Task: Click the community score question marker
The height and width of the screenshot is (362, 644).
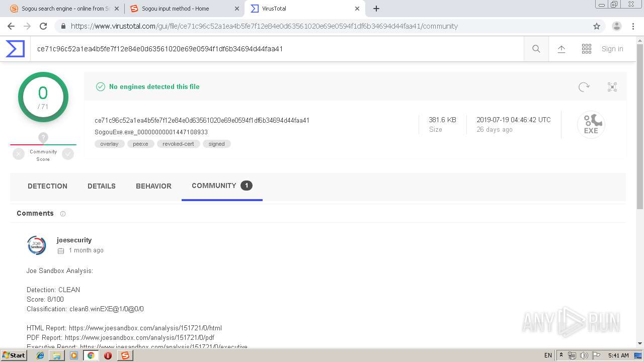Action: point(43,137)
